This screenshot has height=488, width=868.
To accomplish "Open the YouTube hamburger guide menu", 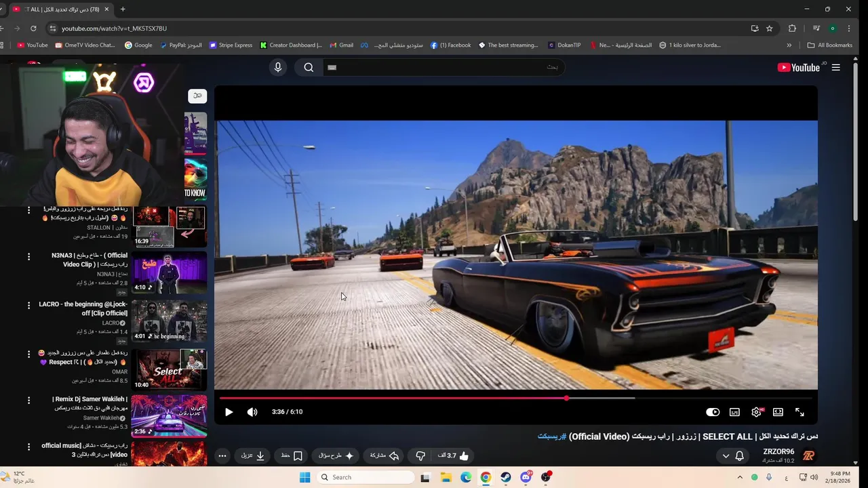I will pyautogui.click(x=836, y=68).
